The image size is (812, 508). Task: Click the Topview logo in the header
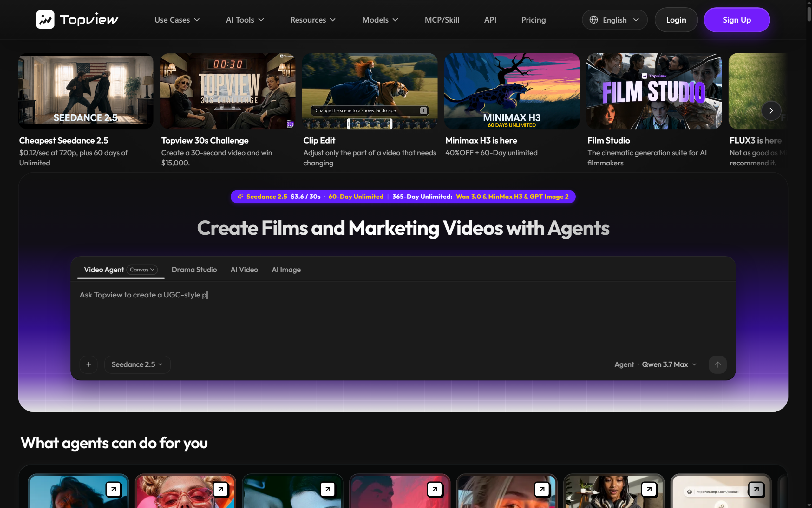(77, 19)
